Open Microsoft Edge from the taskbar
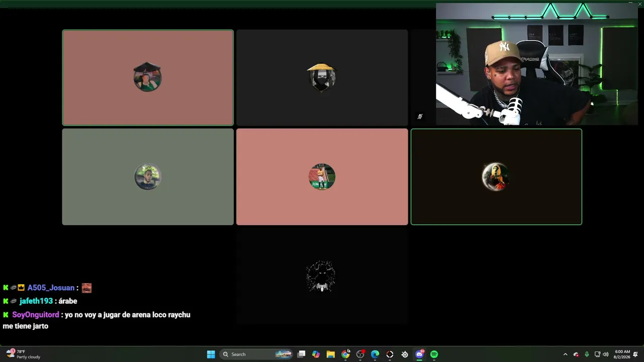 point(375,354)
